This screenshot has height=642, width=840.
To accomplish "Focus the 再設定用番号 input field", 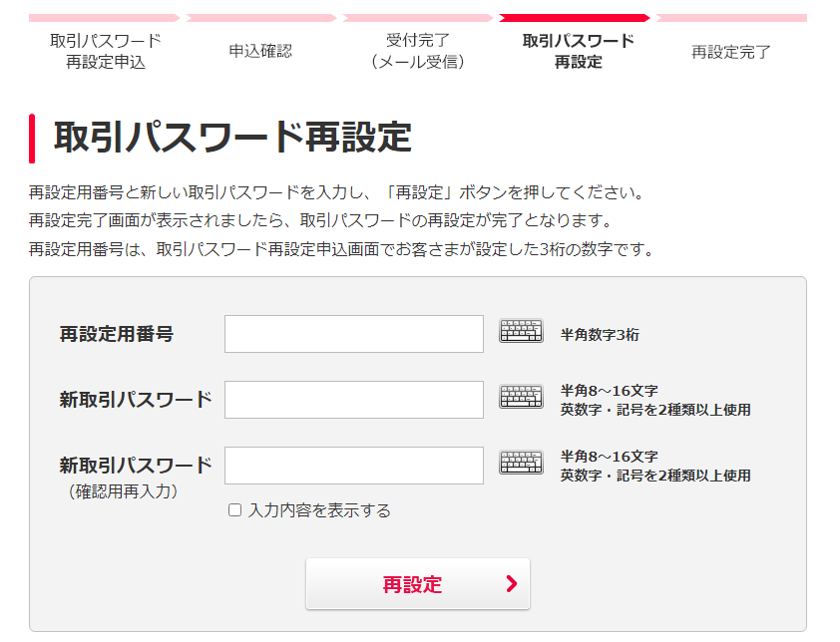I will click(x=353, y=334).
